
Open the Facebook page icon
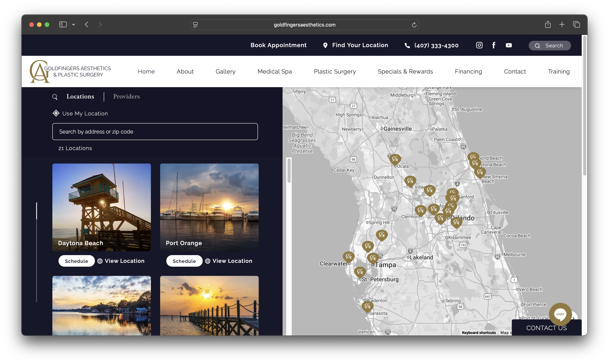494,45
